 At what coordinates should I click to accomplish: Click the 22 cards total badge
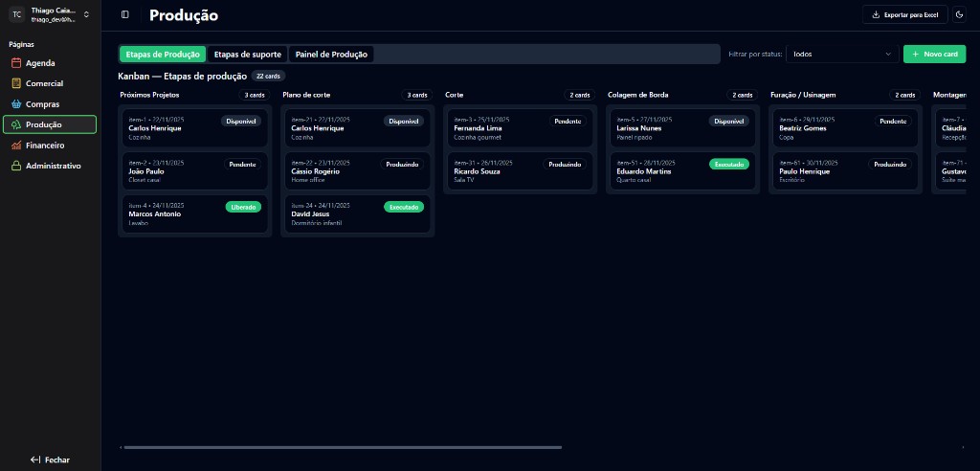[269, 77]
